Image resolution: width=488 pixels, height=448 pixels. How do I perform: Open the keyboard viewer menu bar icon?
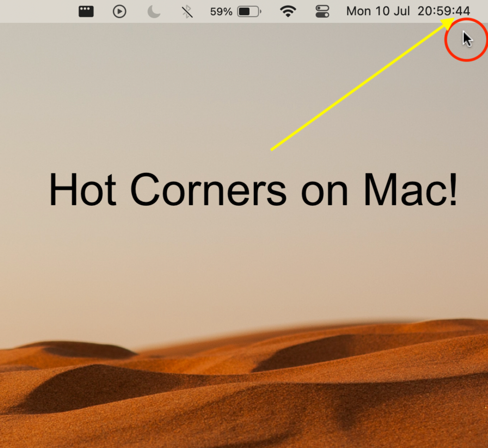coord(86,12)
